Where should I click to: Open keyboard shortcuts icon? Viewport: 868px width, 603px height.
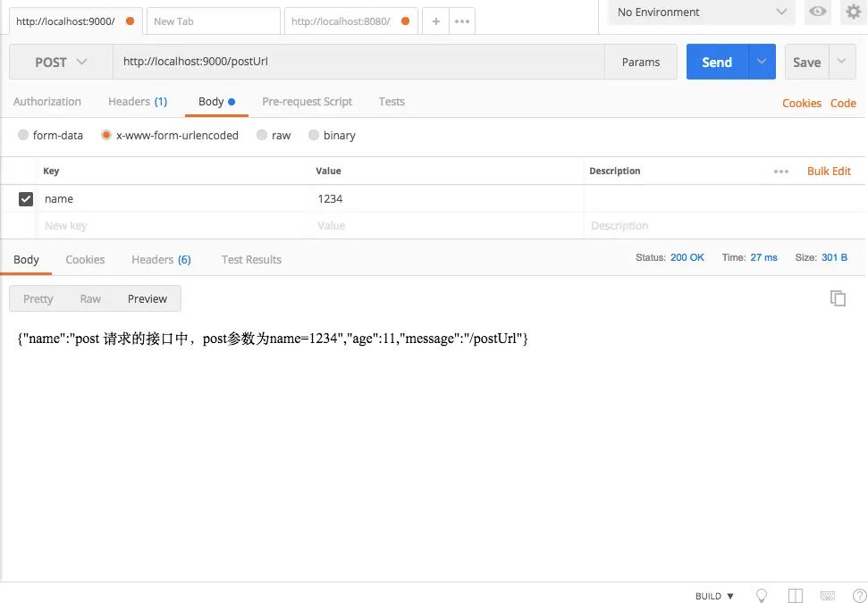click(x=828, y=595)
